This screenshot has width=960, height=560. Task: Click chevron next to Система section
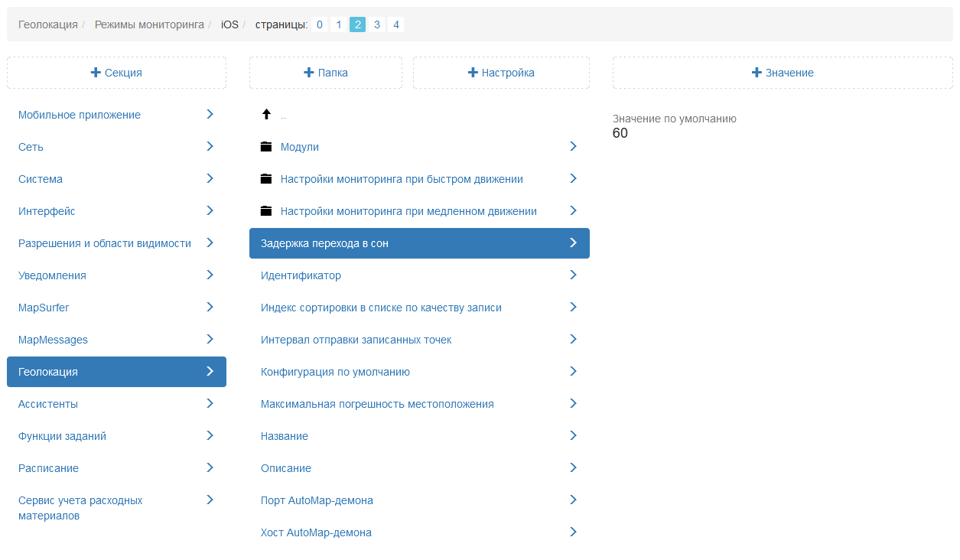[210, 178]
